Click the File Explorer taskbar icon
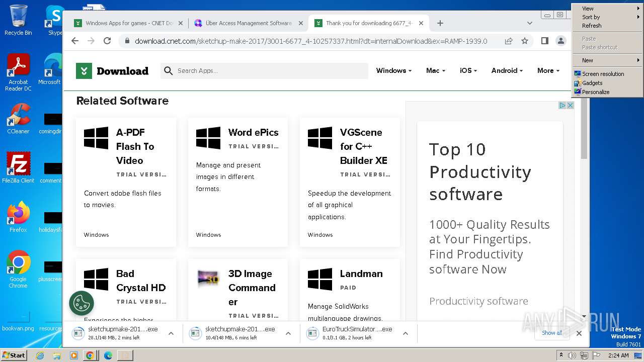 pos(57,355)
